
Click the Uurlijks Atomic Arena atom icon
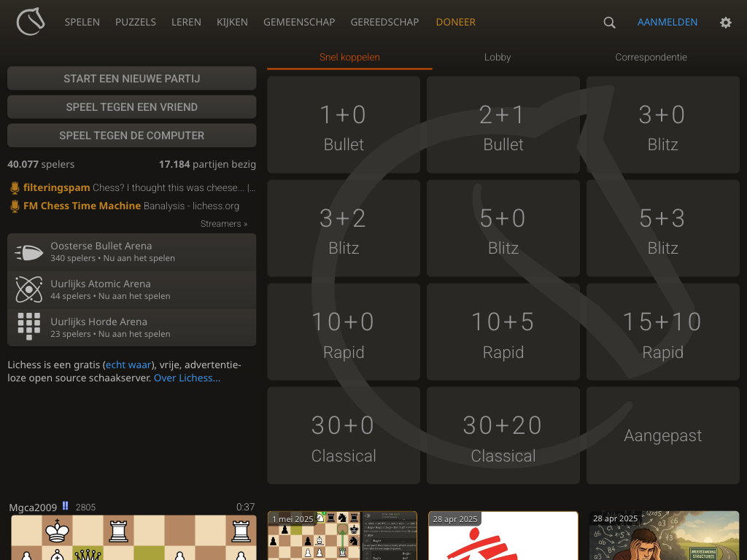[28, 290]
